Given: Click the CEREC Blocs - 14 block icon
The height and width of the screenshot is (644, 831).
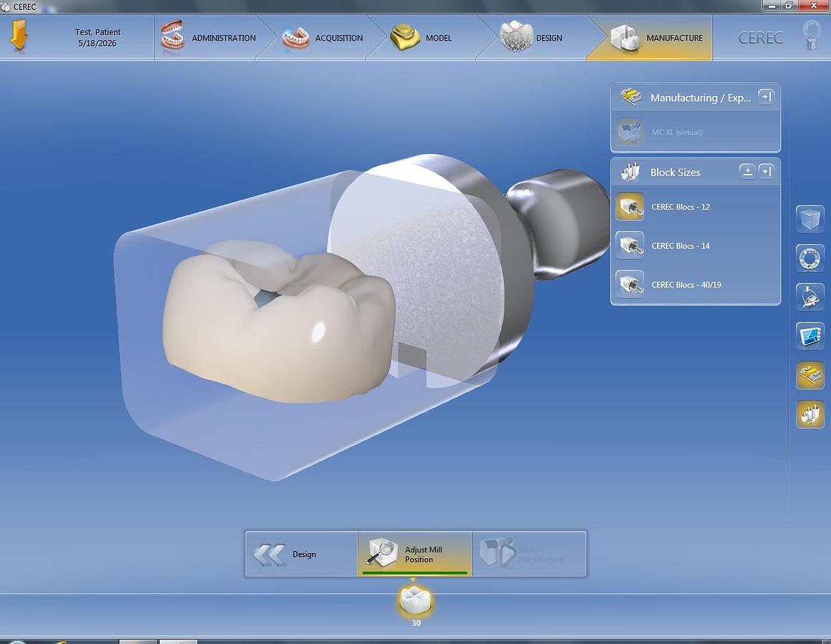Looking at the screenshot, I should point(630,245).
